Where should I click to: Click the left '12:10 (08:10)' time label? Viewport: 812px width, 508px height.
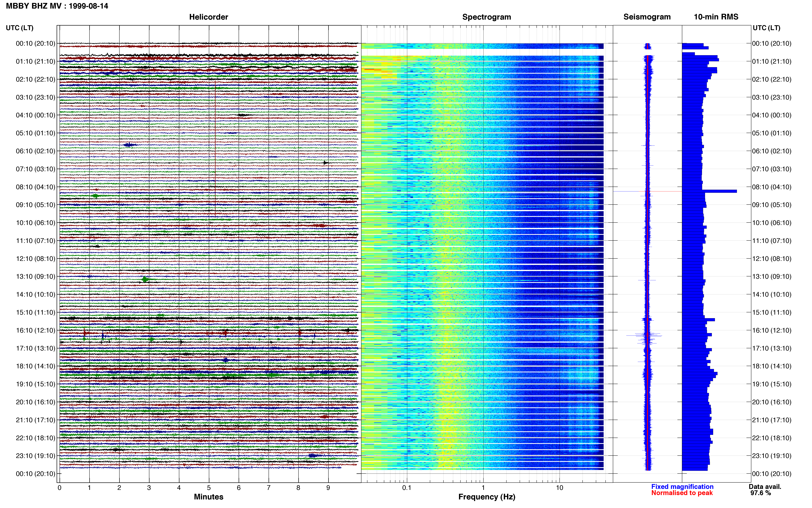36,259
